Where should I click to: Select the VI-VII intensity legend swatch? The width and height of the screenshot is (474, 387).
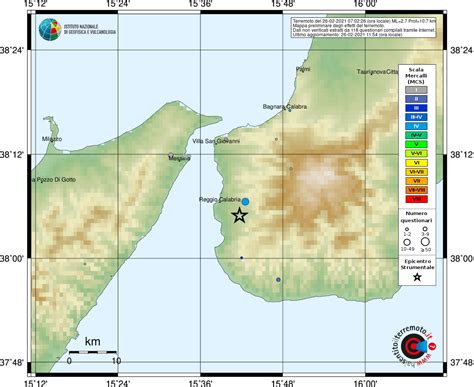(416, 172)
